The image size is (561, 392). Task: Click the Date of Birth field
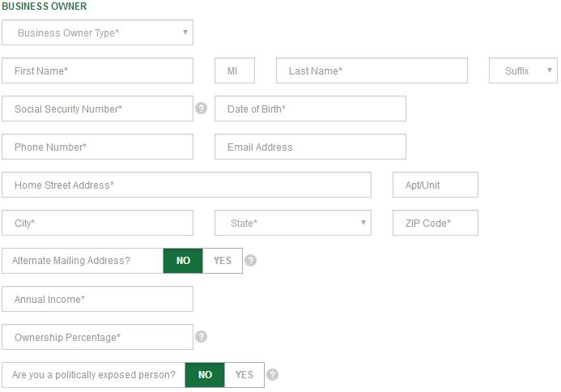click(310, 109)
